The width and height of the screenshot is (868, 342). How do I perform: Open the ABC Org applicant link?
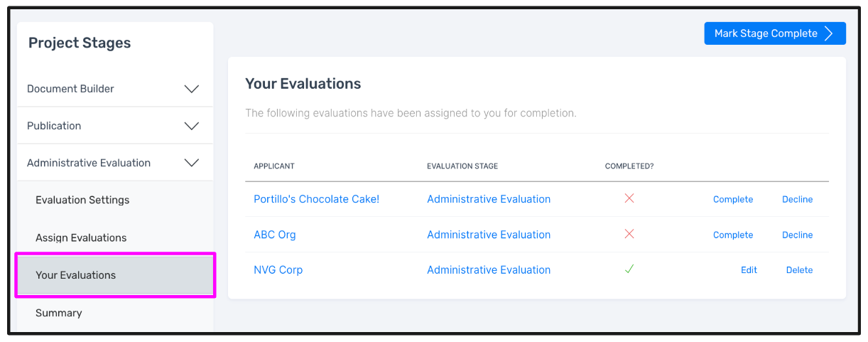[274, 235]
